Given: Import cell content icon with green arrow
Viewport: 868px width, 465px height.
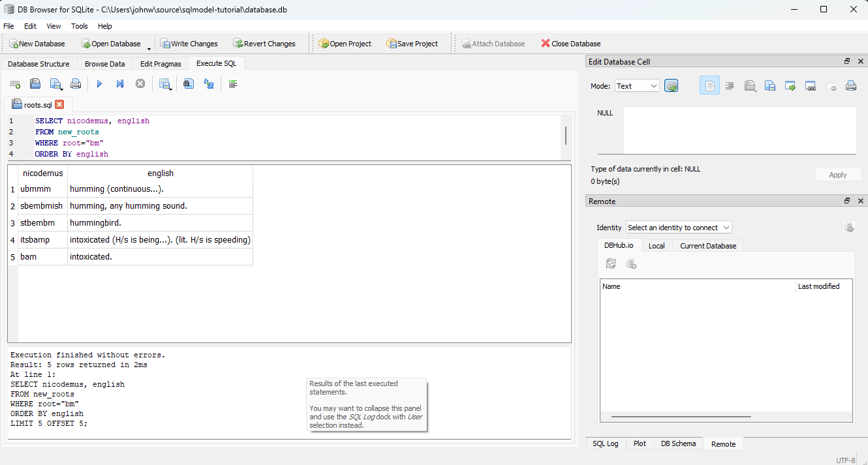Looking at the screenshot, I should click(790, 85).
